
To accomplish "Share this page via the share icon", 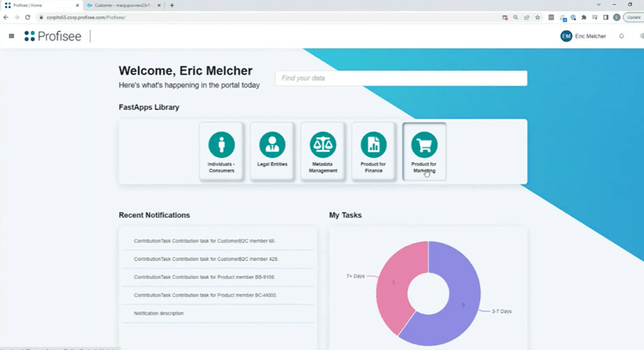I will pos(527,17).
